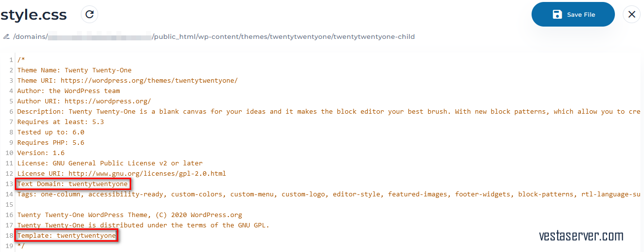Click the Tags line starting with one-column

tap(329, 194)
